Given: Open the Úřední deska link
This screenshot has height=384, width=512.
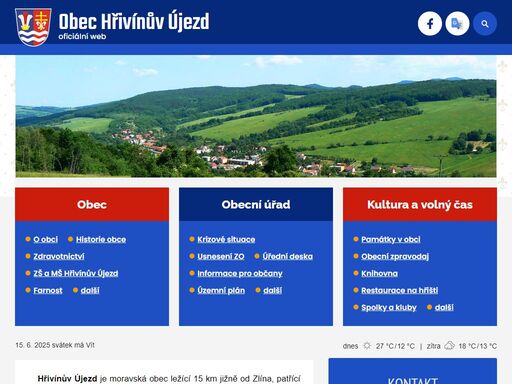Looking at the screenshot, I should 287,256.
